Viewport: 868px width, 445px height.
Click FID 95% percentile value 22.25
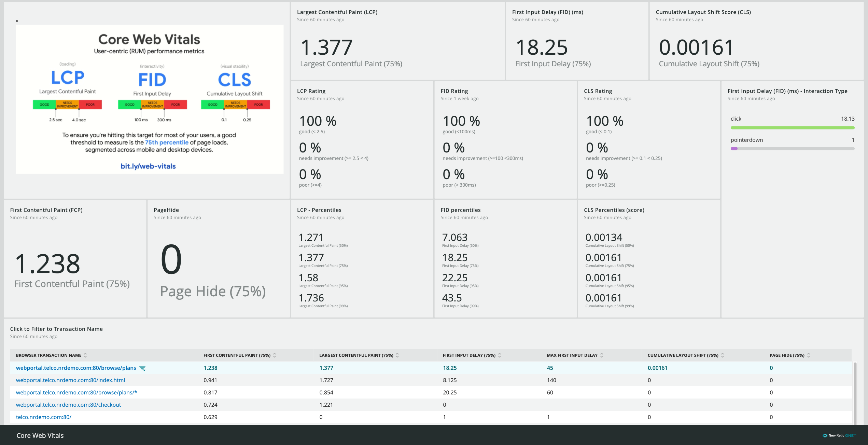coord(455,278)
